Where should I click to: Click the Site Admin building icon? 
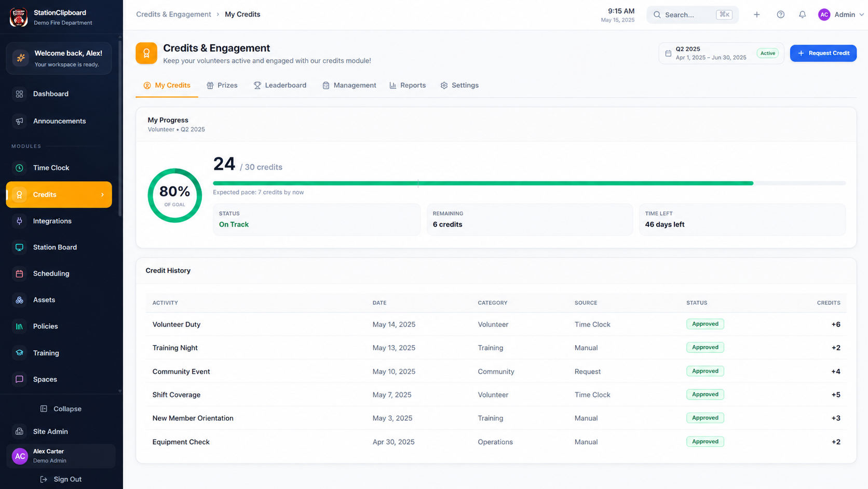[x=19, y=431]
